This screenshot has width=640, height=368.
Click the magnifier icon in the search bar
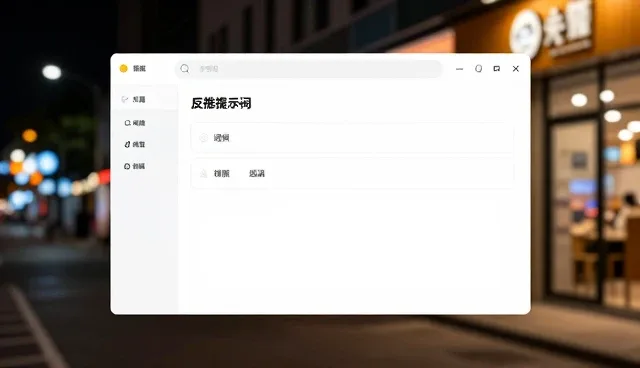[185, 69]
